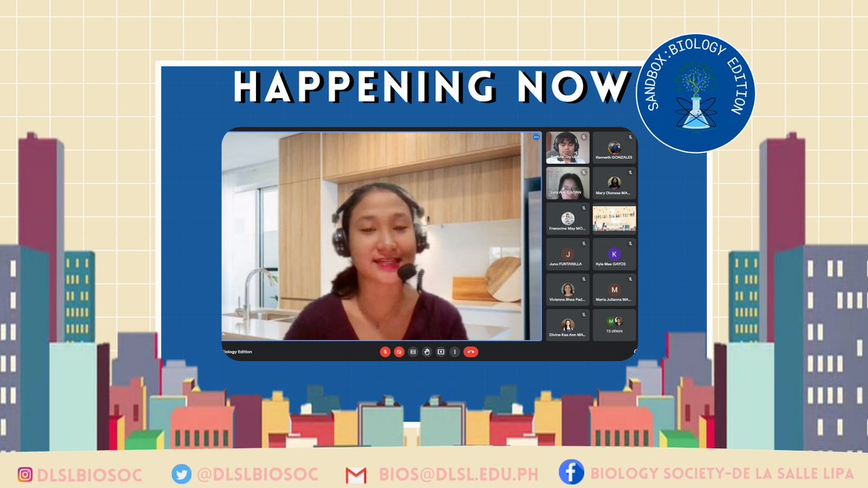Click the Francine May participant tile
Screen dimensions: 868x488
[x=568, y=218]
